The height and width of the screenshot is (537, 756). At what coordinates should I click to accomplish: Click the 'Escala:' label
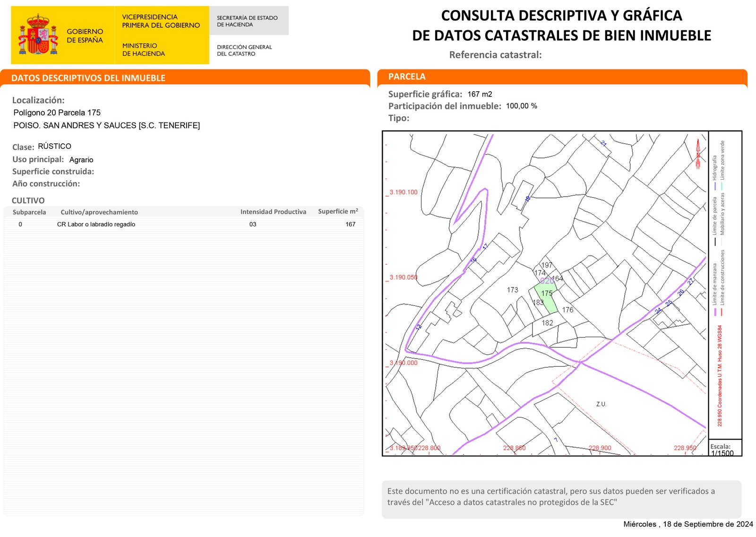720,446
